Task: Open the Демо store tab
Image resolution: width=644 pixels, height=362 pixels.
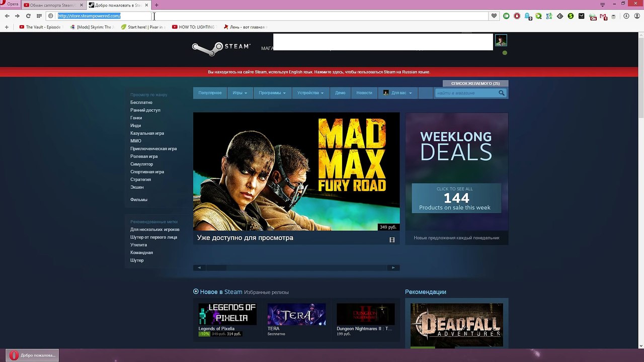Action: 340,93
